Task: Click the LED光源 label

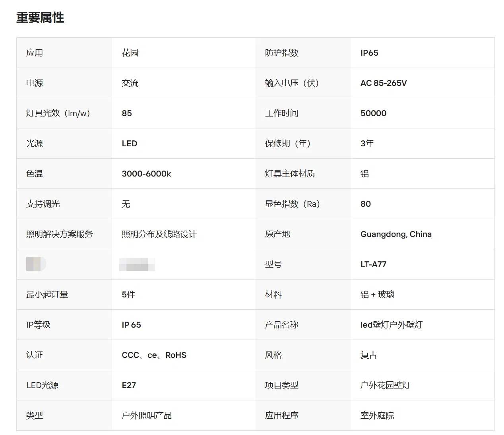Action: click(x=42, y=385)
